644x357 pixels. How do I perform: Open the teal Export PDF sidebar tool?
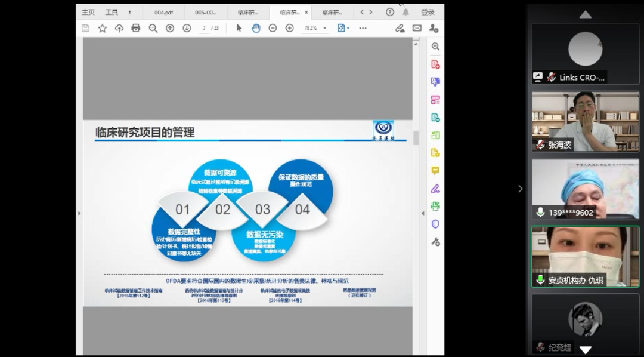435,118
